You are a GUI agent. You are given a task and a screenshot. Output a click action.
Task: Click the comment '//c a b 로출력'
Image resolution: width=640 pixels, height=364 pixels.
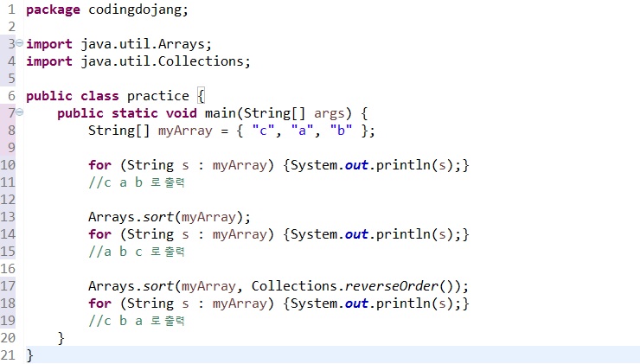tap(137, 182)
